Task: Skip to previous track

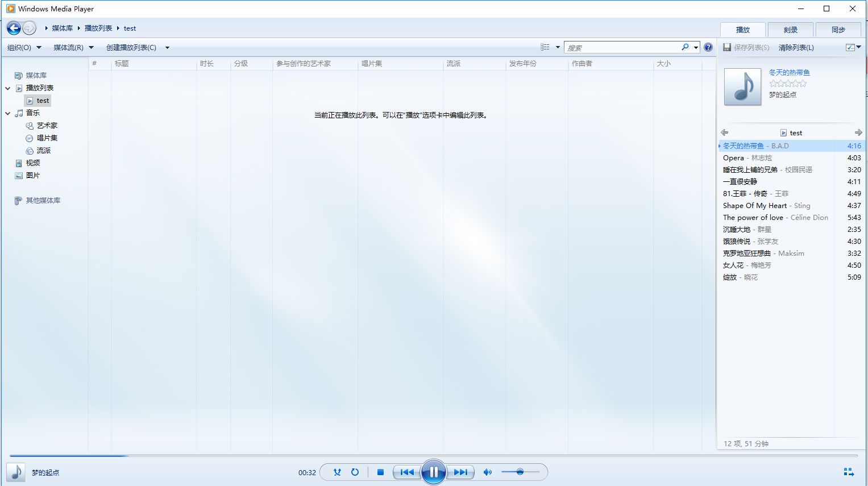Action: pyautogui.click(x=407, y=472)
